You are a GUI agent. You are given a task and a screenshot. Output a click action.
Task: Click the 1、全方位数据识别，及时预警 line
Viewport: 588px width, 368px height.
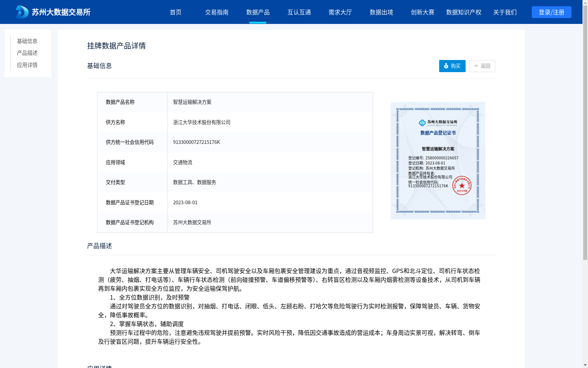coord(150,297)
